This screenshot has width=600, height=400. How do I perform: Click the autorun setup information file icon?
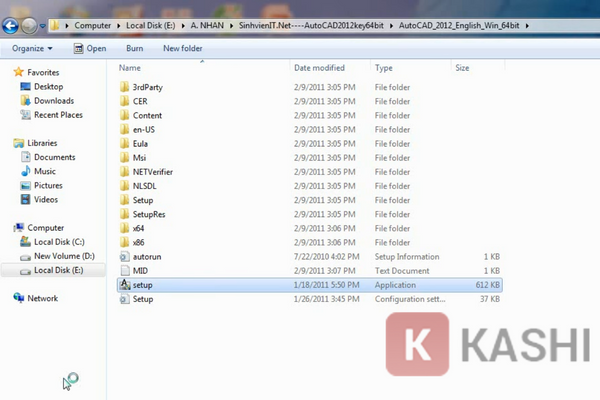[x=124, y=257]
